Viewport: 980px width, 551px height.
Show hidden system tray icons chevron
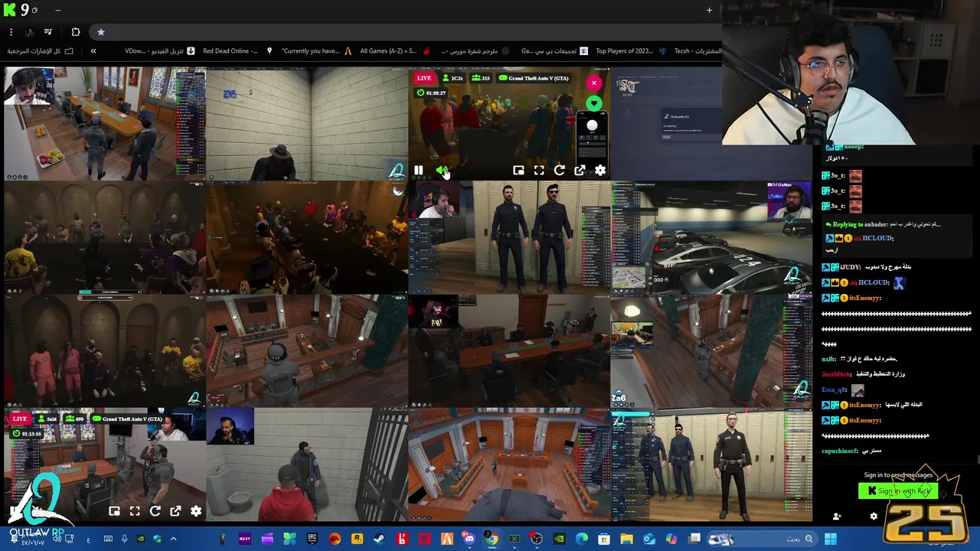pos(173,540)
